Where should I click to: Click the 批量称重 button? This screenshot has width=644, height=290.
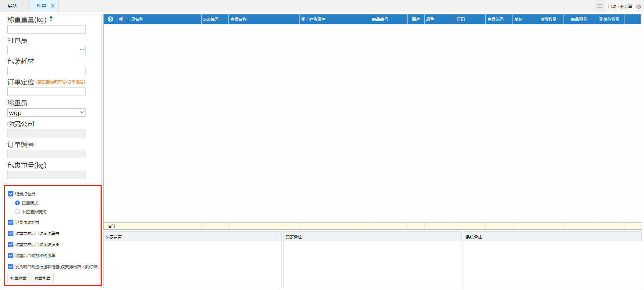pos(18,278)
